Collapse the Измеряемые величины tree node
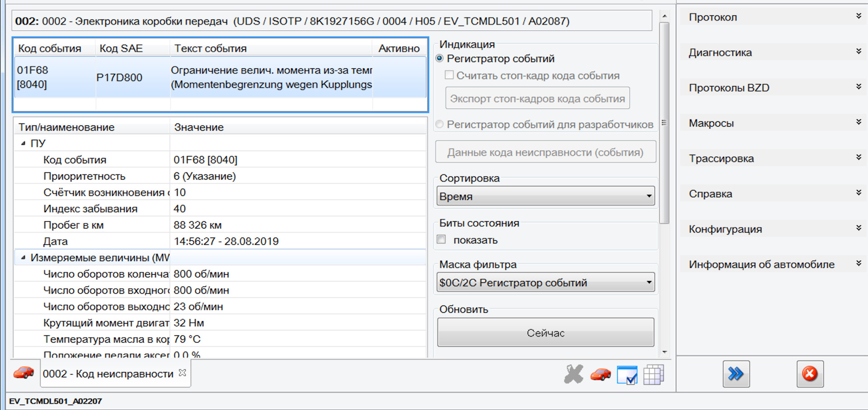Viewport: 868px width, 410px height. pyautogui.click(x=23, y=257)
